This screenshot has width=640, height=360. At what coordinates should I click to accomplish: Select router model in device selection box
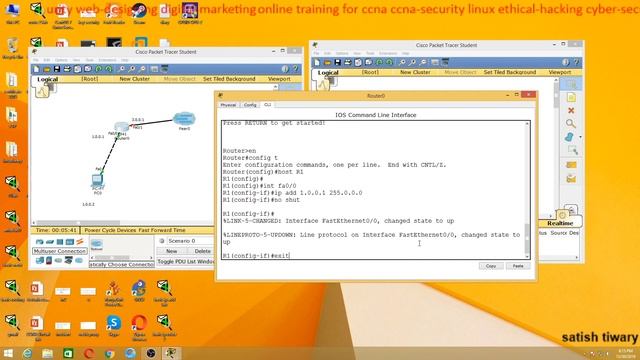tap(97, 245)
